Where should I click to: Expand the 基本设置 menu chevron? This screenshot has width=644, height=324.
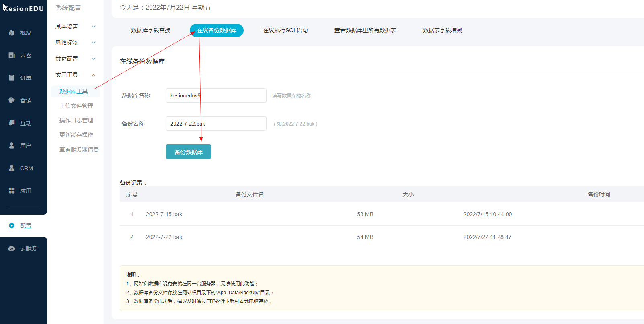point(94,27)
